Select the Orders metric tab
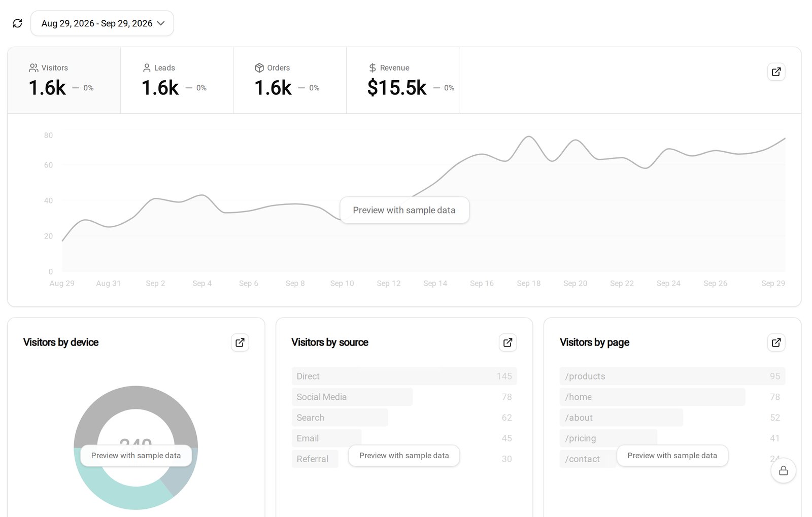 coord(290,80)
